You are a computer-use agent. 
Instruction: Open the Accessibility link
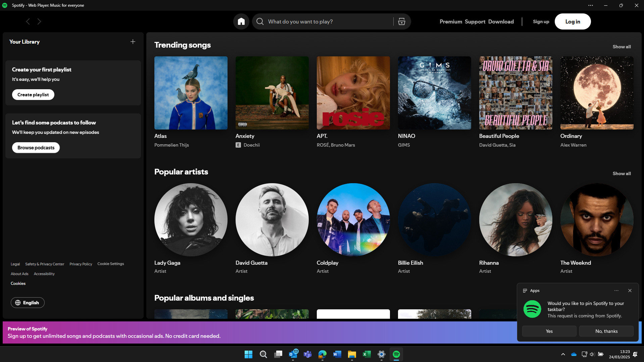(44, 274)
